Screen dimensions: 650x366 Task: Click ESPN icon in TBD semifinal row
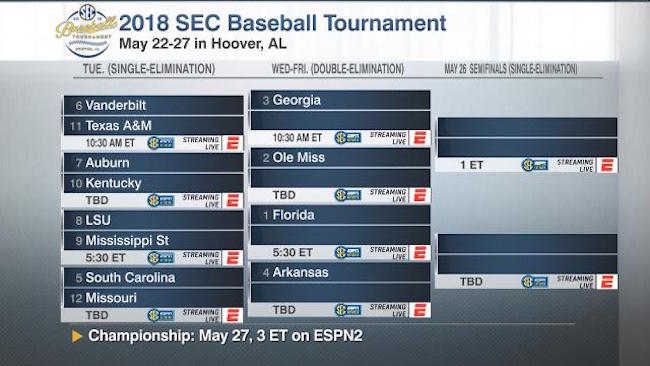[607, 282]
